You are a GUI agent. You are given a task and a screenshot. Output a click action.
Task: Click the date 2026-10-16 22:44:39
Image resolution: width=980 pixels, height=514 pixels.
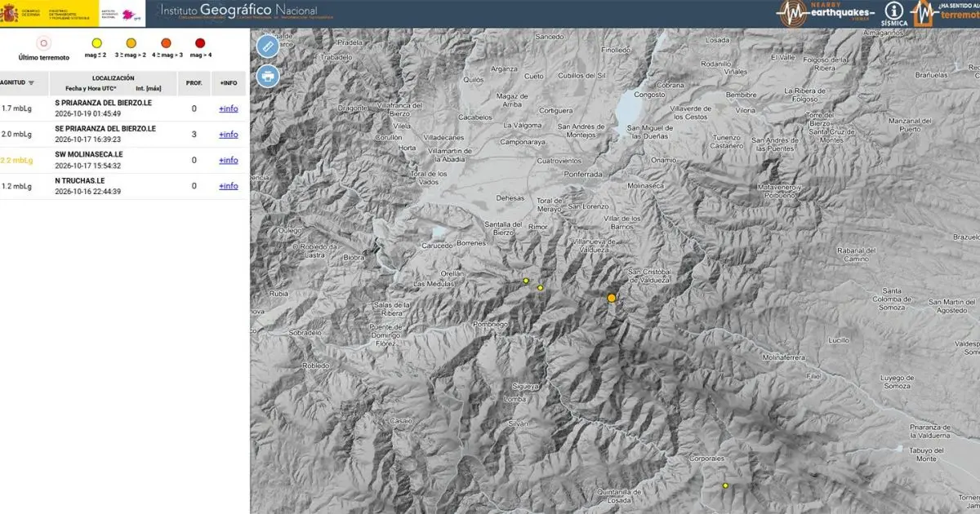point(87,192)
